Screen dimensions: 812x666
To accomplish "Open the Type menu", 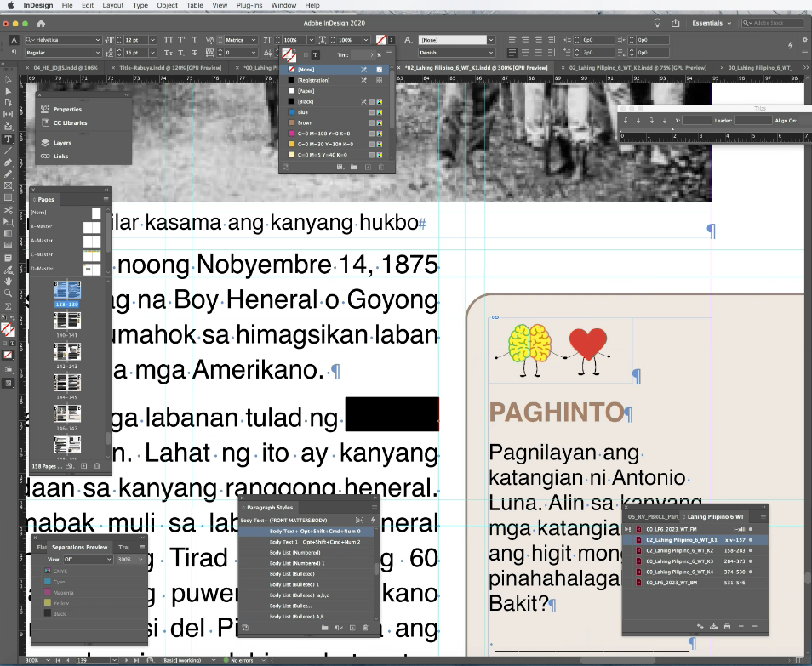I will tap(140, 5).
